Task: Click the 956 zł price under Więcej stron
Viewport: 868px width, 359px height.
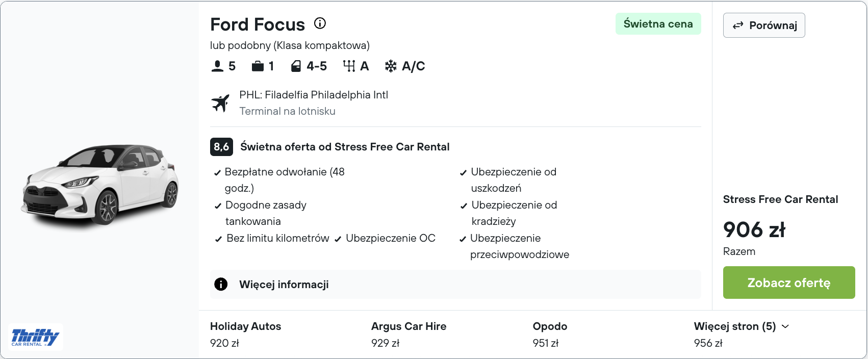Action: pyautogui.click(x=708, y=343)
